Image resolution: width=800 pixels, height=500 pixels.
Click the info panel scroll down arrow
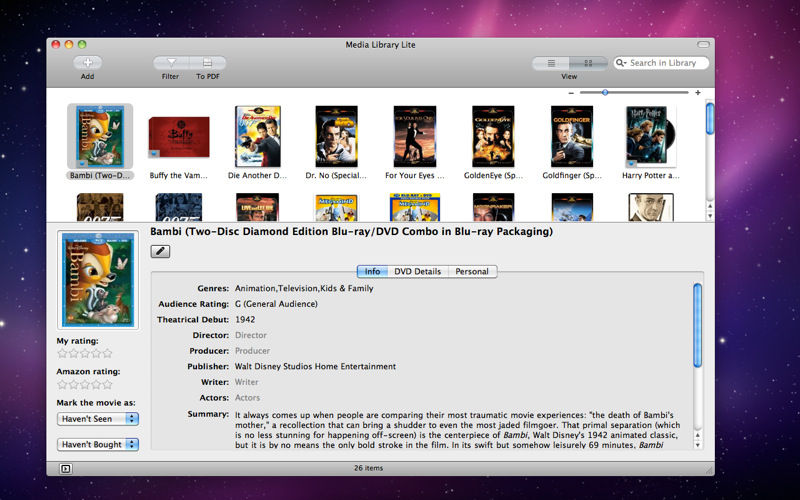pos(697,445)
